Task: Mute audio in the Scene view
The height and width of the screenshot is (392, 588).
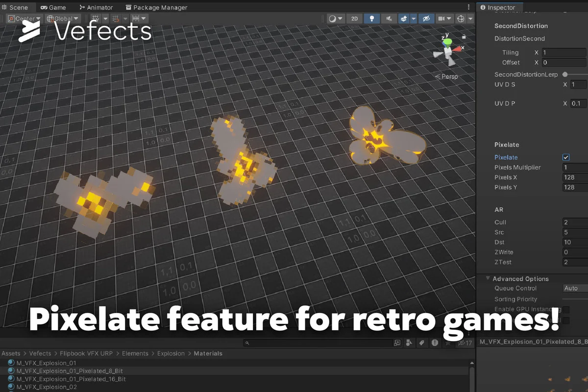Action: 388,19
